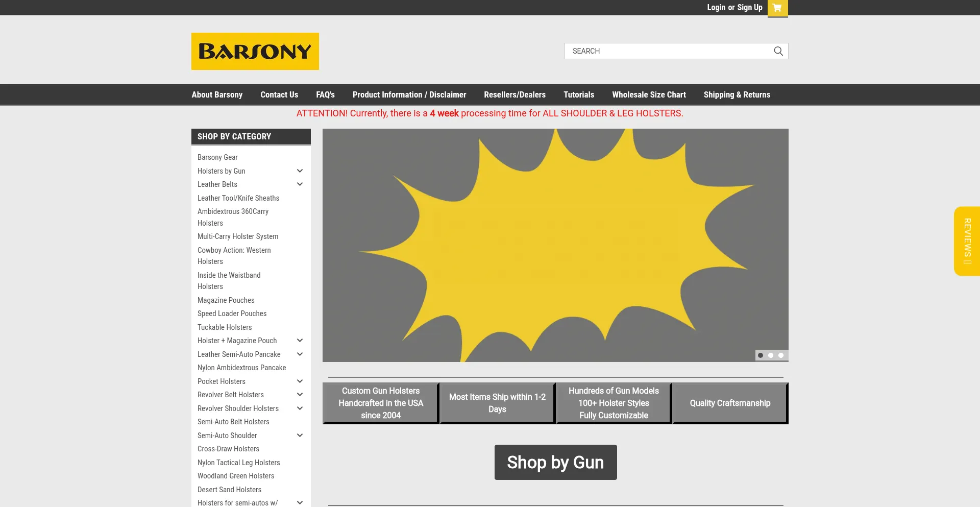The image size is (980, 507).
Task: Open the FAQ's menu item
Action: pyautogui.click(x=325, y=95)
